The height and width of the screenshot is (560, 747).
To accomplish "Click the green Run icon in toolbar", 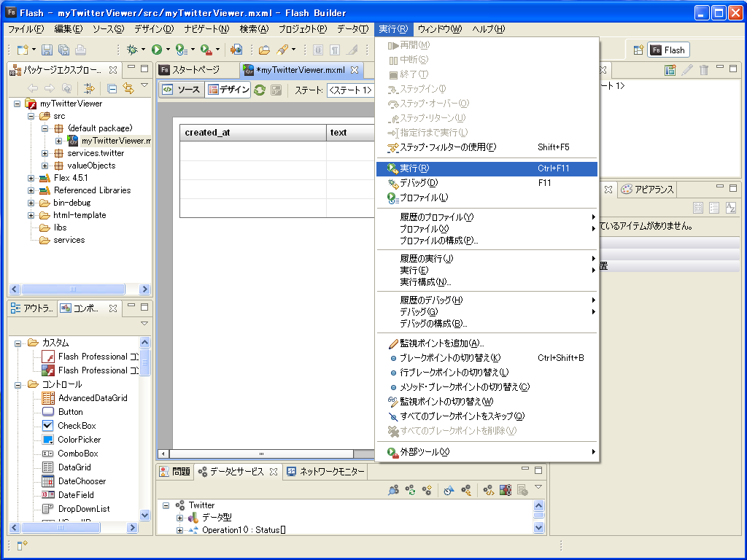I will [x=157, y=50].
